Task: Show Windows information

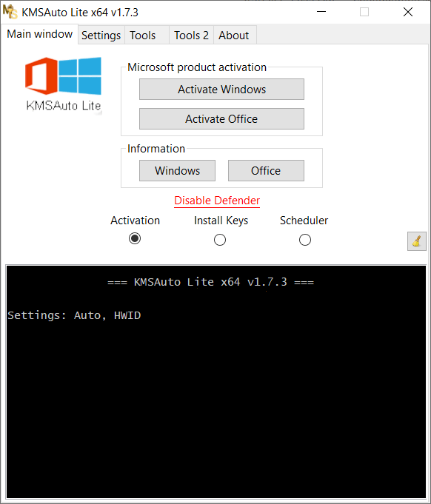Action: point(177,171)
